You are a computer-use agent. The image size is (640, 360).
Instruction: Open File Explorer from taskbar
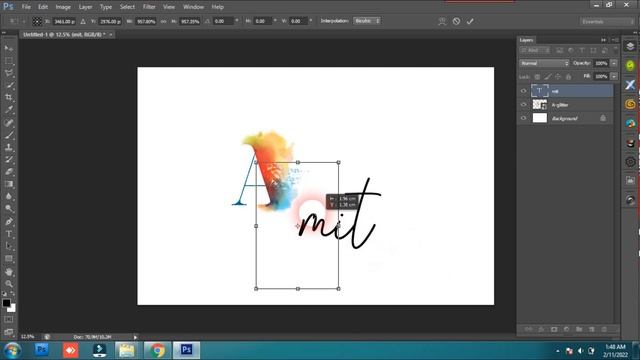point(127,351)
